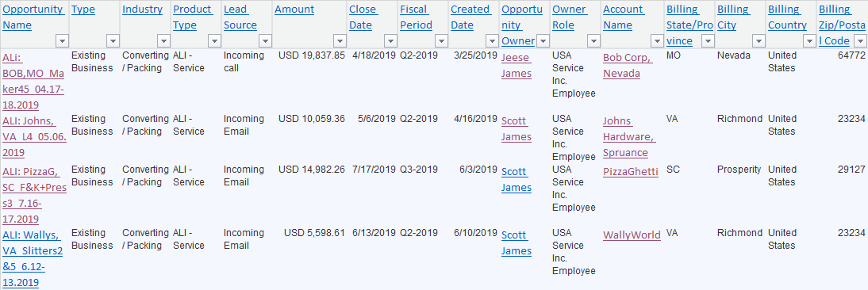The image size is (868, 290).
Task: Open the Account Name filter dropdown
Action: click(657, 41)
